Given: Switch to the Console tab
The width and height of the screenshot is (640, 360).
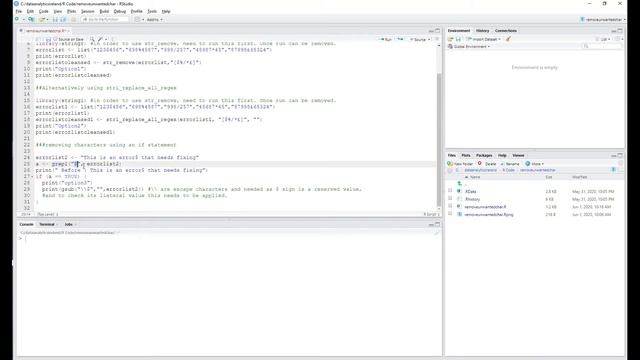Looking at the screenshot, I should 26,224.
